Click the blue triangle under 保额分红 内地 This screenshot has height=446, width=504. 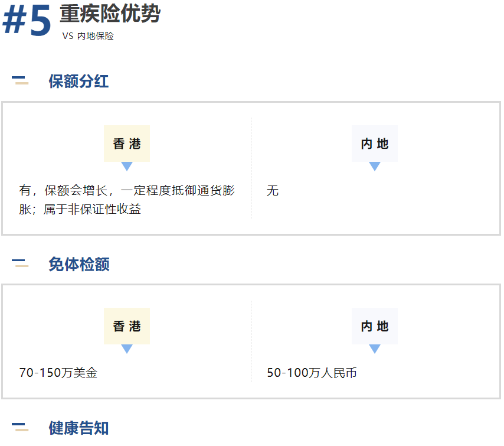click(375, 166)
